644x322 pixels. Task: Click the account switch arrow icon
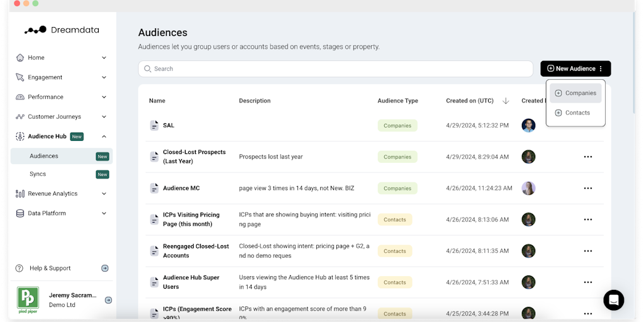[x=108, y=300]
